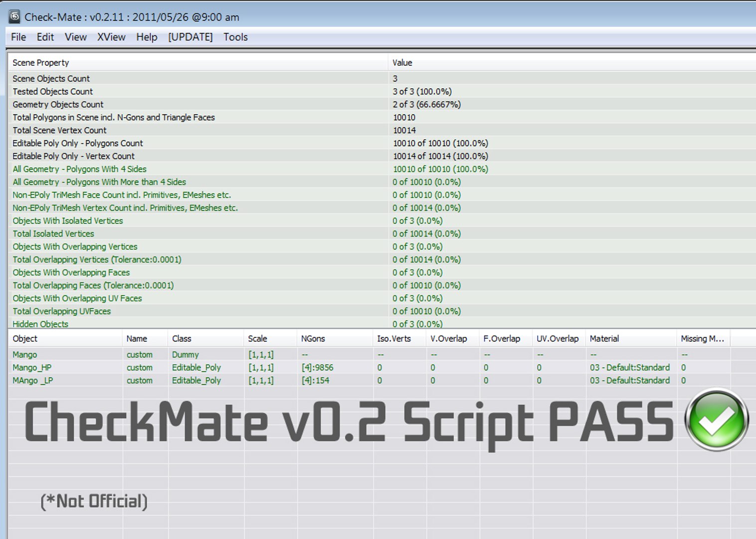Image resolution: width=756 pixels, height=539 pixels.
Task: Click the Material column header
Action: click(631, 338)
